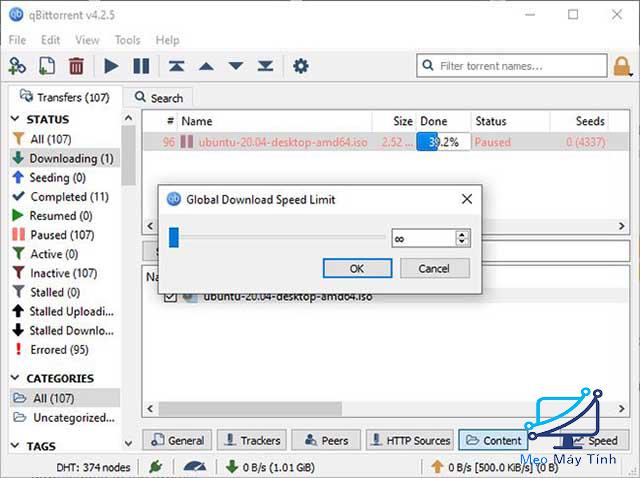Select the Errored (95) filter

(64, 350)
